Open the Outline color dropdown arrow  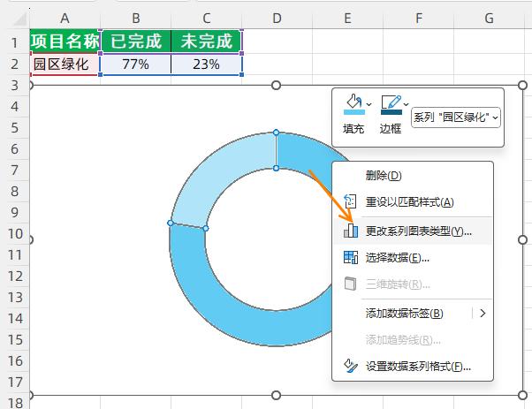point(406,105)
